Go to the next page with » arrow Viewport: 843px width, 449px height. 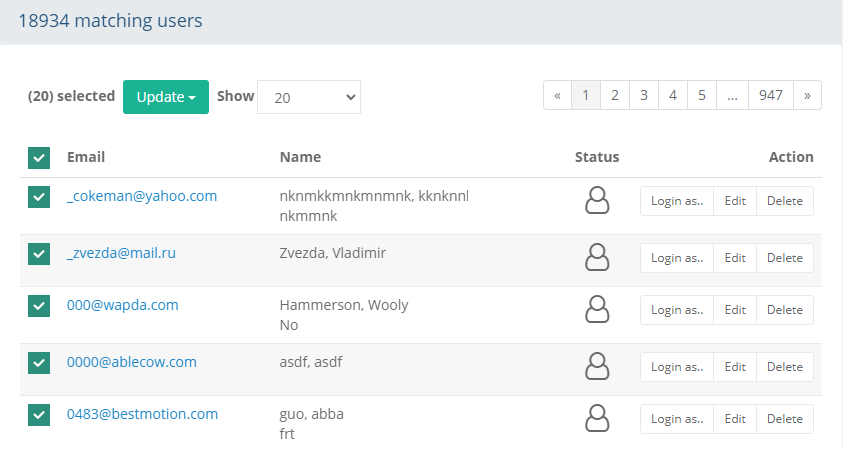pos(807,96)
